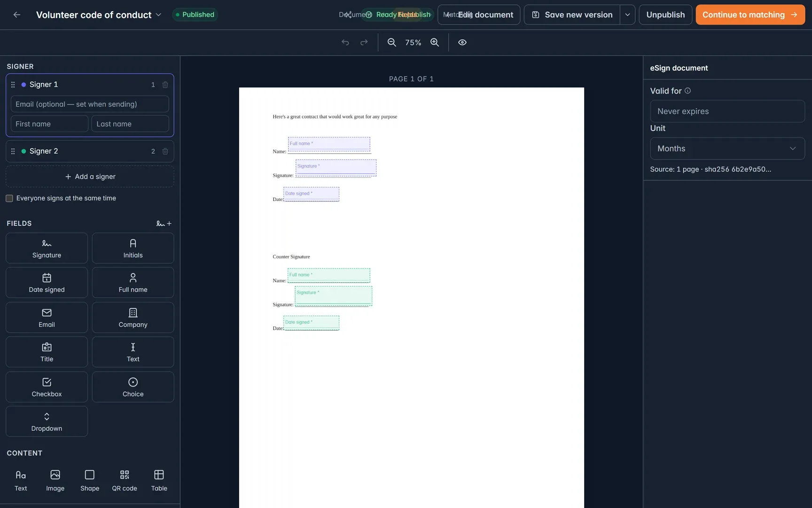Click the Published status badge

click(195, 15)
